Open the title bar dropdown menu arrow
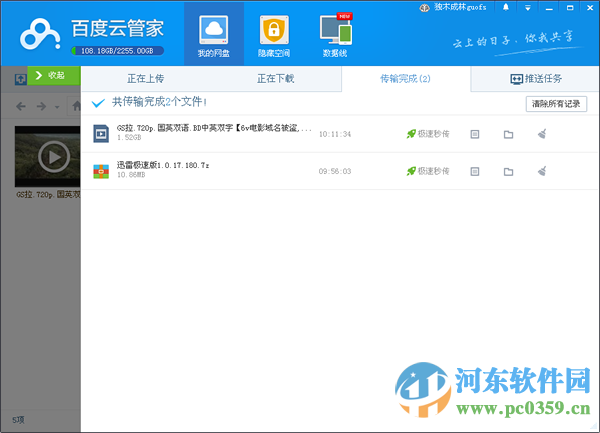Screen dimensions: 600x433 528,8
